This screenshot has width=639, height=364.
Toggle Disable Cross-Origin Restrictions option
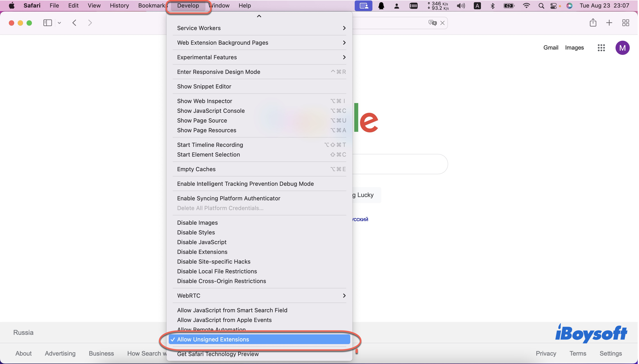coord(221,281)
